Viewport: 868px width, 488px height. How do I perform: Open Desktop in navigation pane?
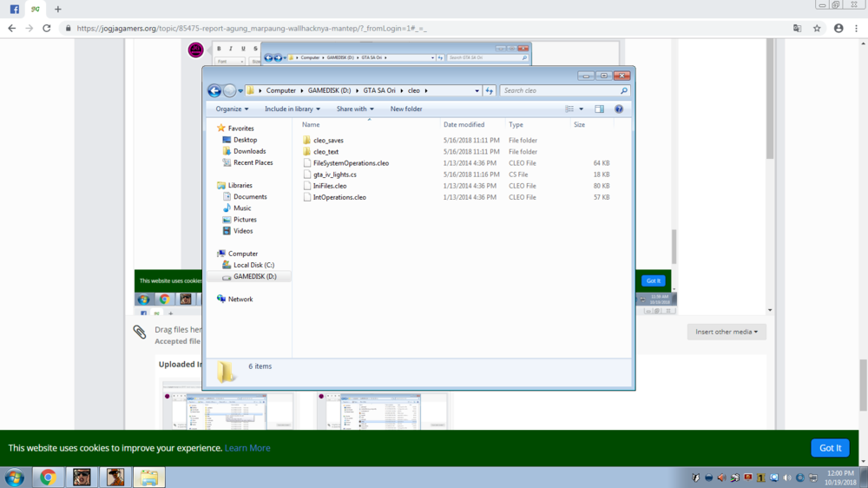[x=246, y=140]
